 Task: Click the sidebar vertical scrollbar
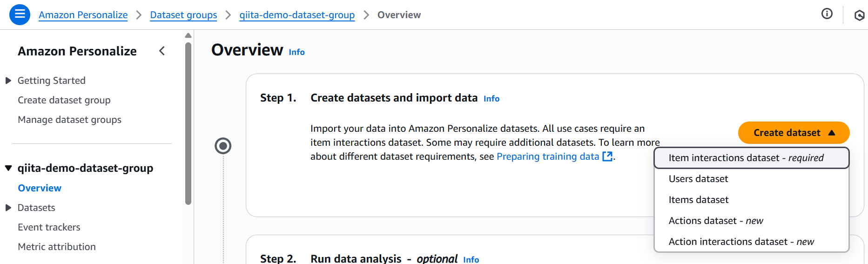tap(188, 123)
